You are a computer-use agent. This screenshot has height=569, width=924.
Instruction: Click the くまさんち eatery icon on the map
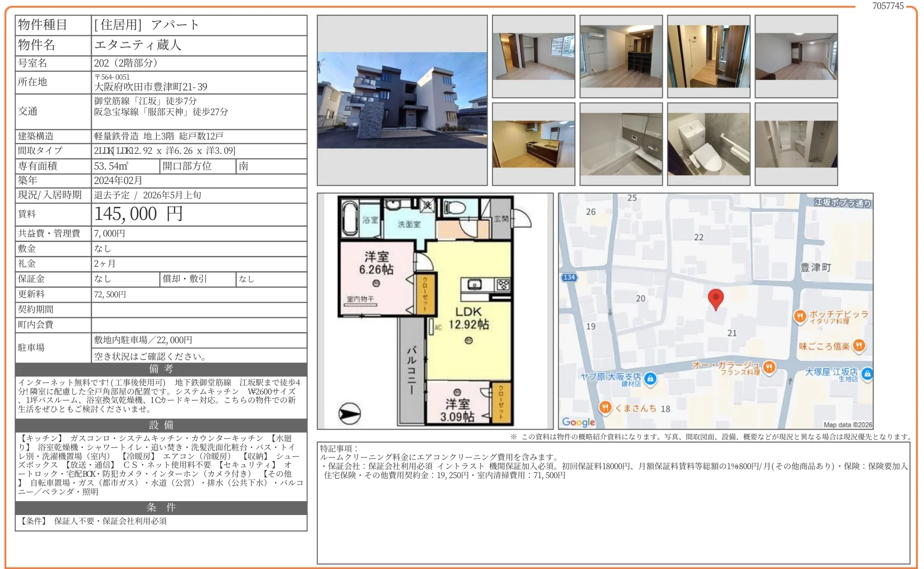point(606,407)
